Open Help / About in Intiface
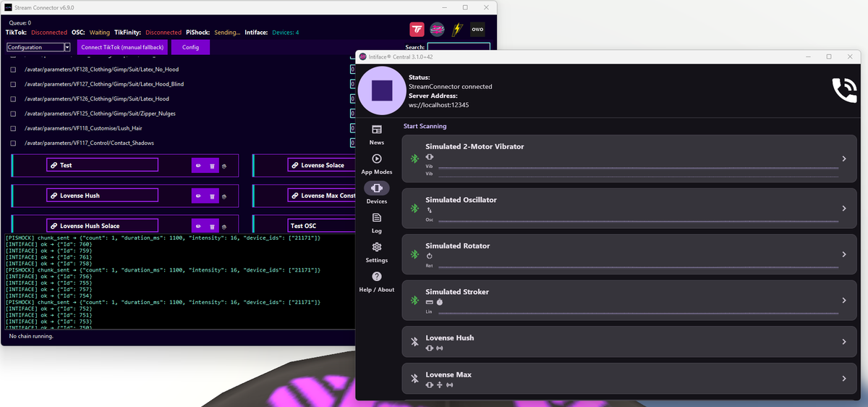This screenshot has height=407, width=868. click(x=376, y=282)
